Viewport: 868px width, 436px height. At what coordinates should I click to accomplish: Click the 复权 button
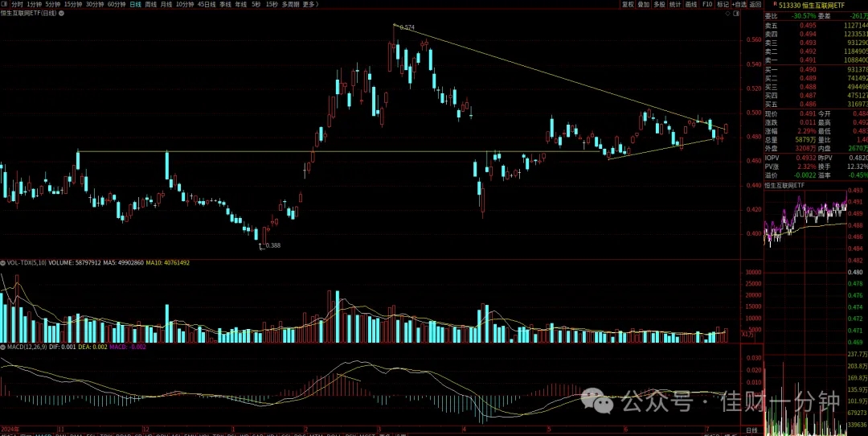click(x=627, y=4)
